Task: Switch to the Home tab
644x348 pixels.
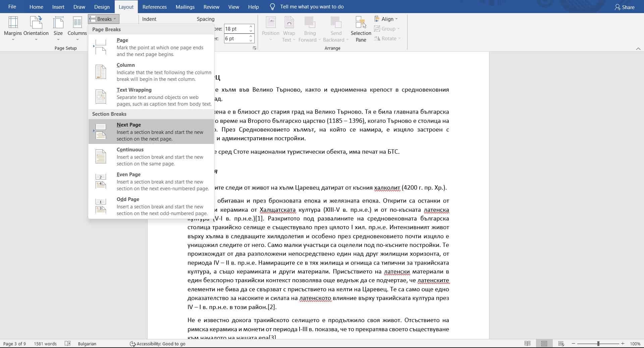Action: tap(36, 7)
